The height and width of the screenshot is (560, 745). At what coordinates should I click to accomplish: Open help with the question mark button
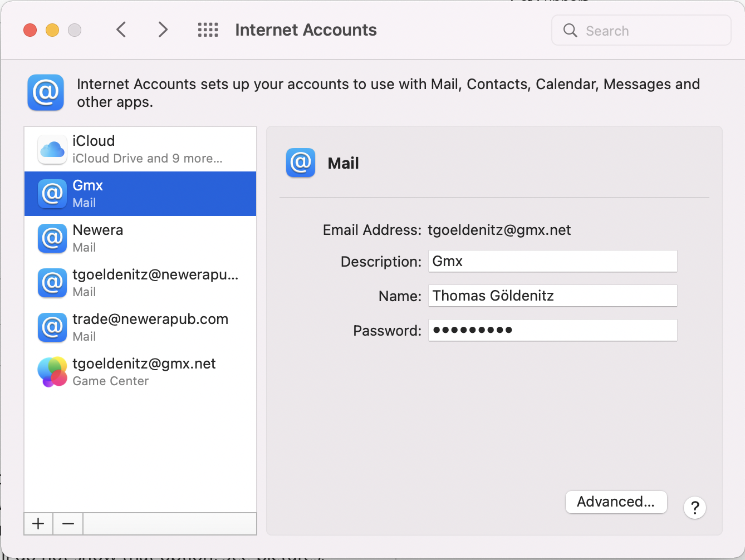[x=695, y=508]
